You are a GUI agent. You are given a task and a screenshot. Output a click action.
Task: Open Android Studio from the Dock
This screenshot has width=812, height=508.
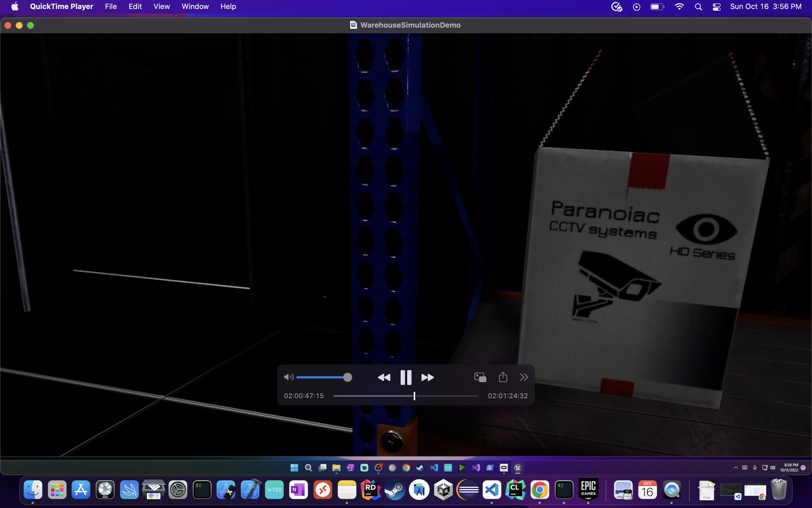(x=419, y=490)
